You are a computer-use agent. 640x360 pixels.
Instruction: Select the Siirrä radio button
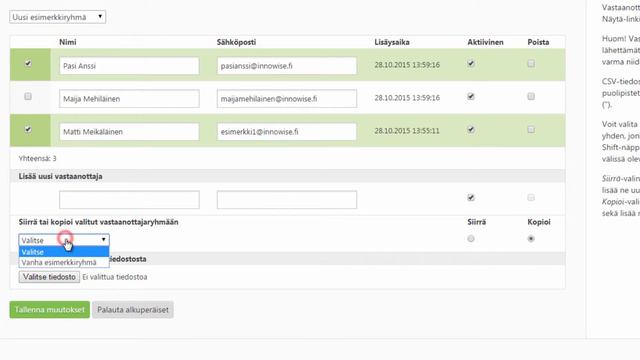pos(471,239)
